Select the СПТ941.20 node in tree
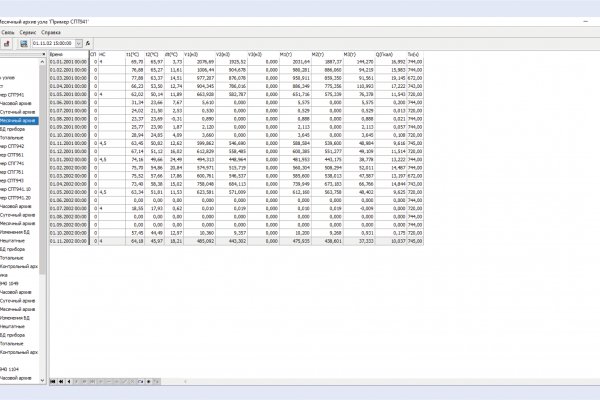600x400 pixels. [22, 197]
